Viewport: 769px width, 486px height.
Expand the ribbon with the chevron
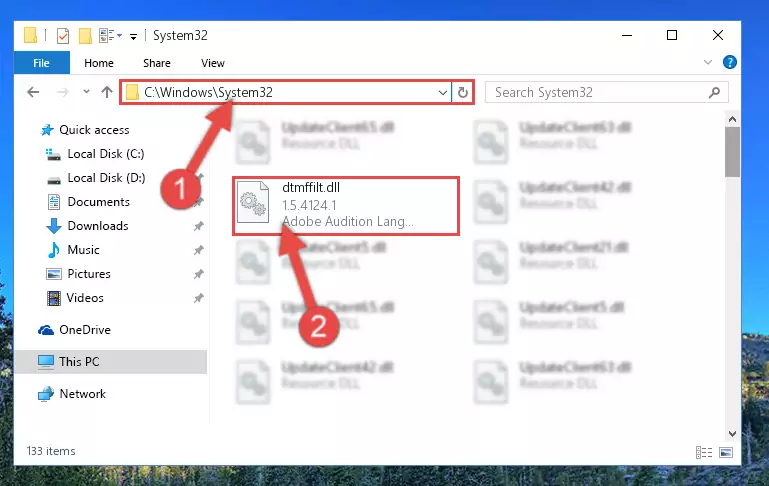point(708,62)
